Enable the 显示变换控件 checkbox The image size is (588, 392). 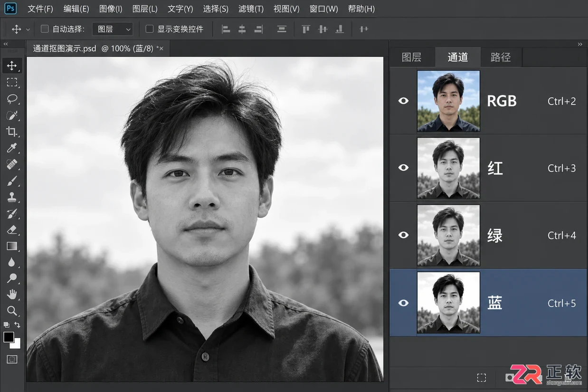click(149, 29)
